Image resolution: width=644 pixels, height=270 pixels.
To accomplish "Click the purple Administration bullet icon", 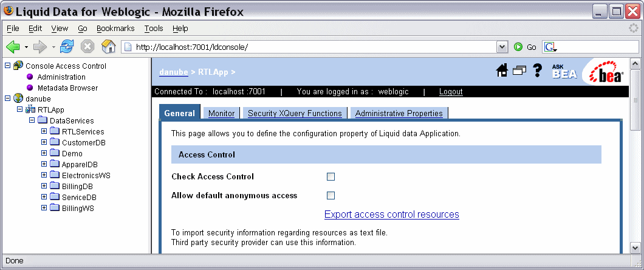I will (x=30, y=77).
